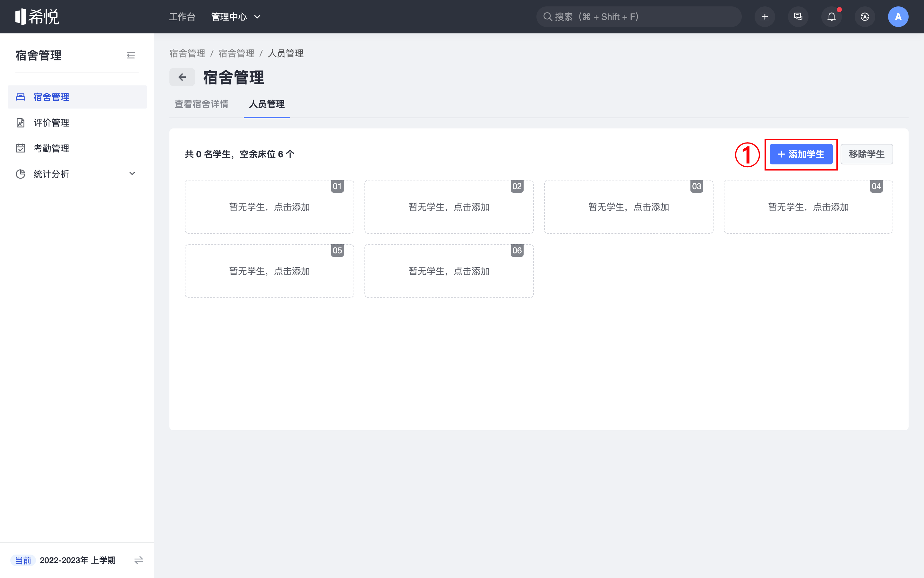Click the 考勤管理 calendar-check icon
Viewport: 924px width, 578px height.
21,148
